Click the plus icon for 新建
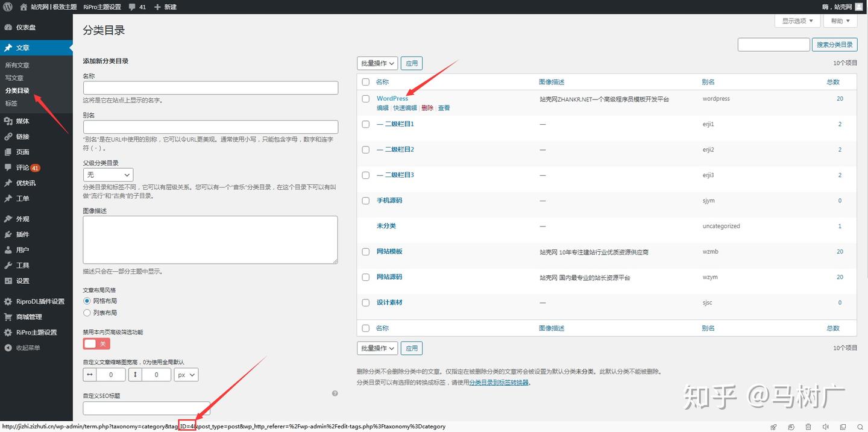Screen dimensions: 868x432 point(157,7)
